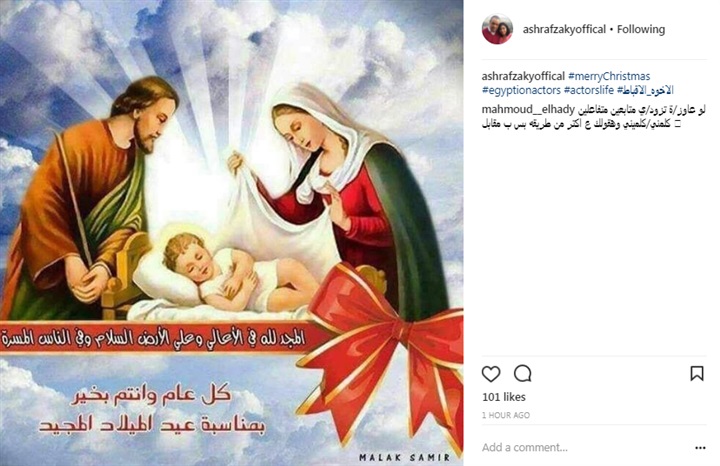Click in the Add a comment field

[583, 447]
